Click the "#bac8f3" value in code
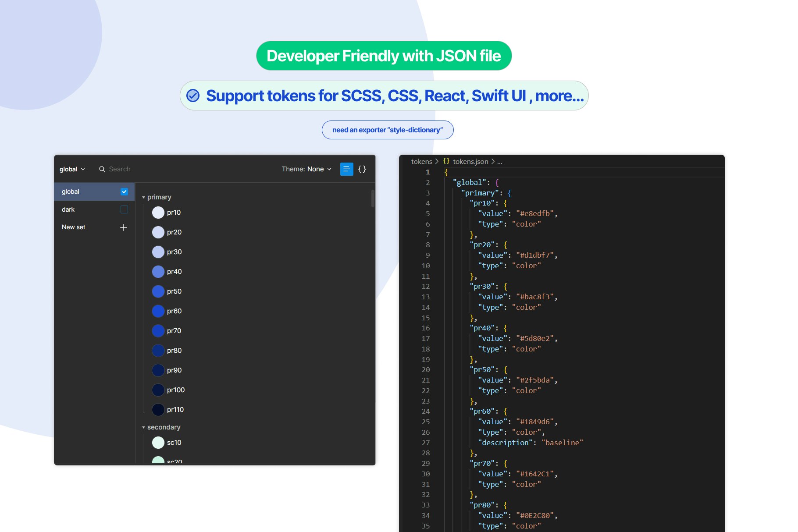The image size is (798, 532). (x=535, y=297)
